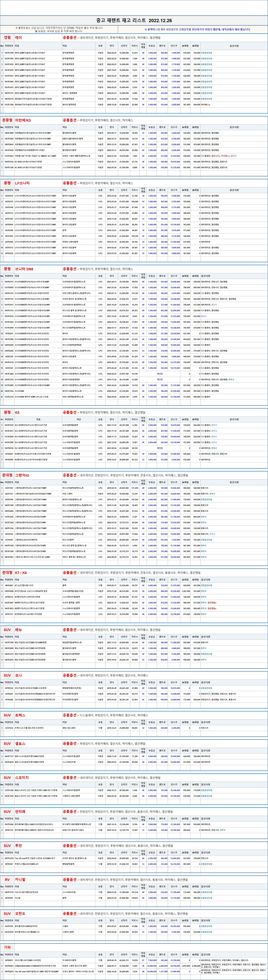268x980 pixels.
Task: Select the 'LF쏘나타' model name cell
Action: point(38,183)
